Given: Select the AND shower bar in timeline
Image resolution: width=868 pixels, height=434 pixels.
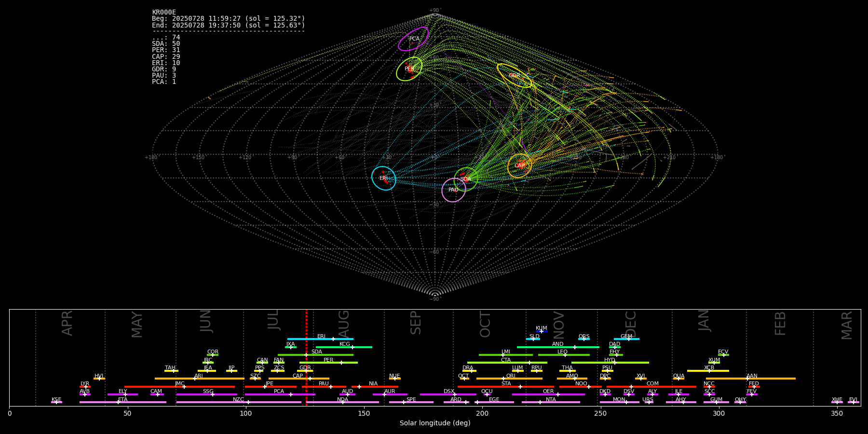Looking at the screenshot, I should [x=558, y=347].
